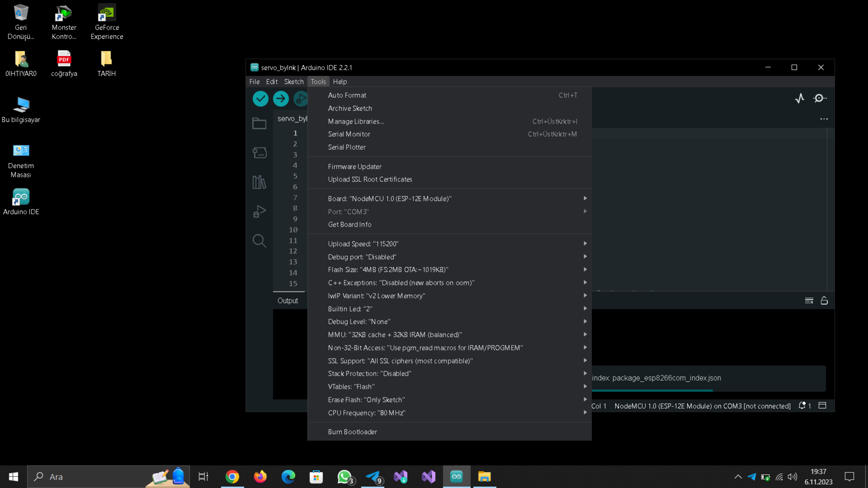Click the Upload arrow button
The image size is (868, 488).
coord(281,99)
